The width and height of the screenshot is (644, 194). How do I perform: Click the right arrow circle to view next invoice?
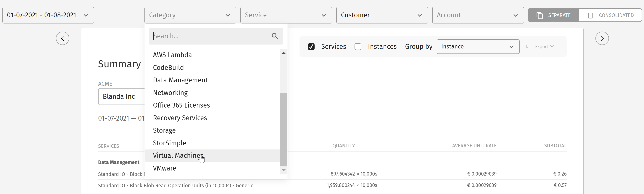tap(602, 38)
